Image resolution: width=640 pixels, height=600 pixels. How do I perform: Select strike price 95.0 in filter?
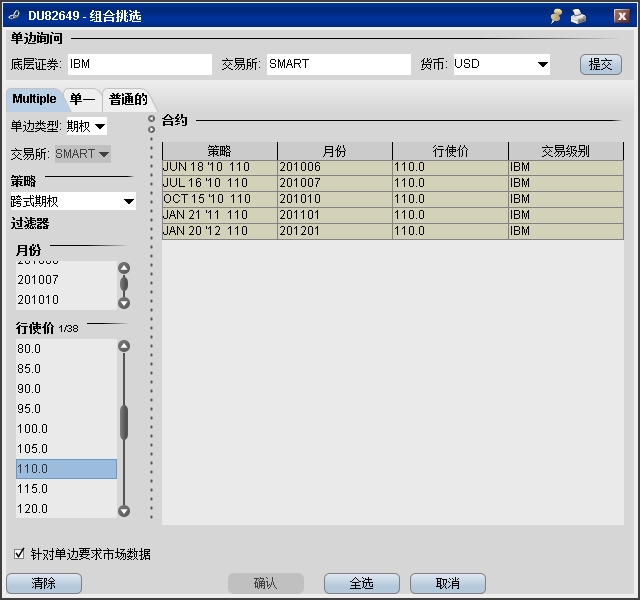coord(66,409)
